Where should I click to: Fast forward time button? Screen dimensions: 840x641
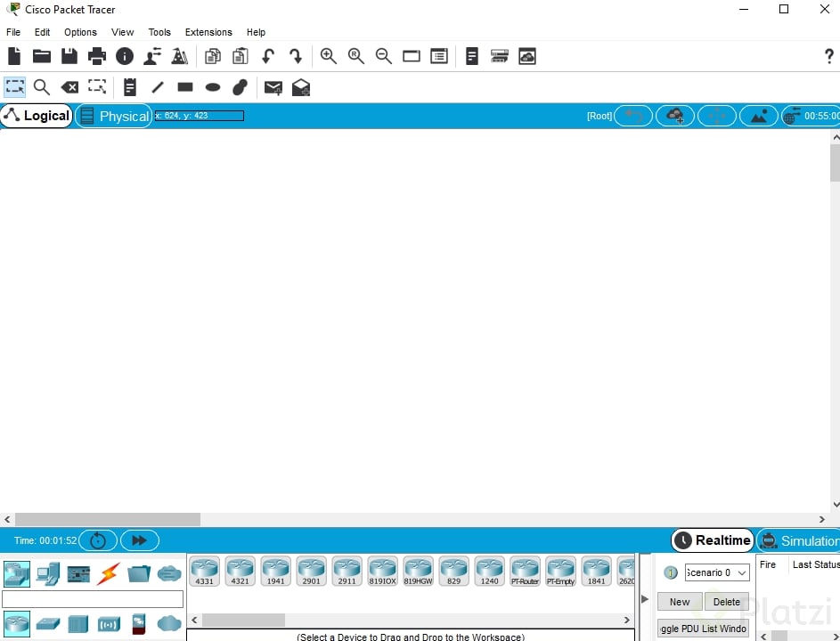[x=140, y=540]
